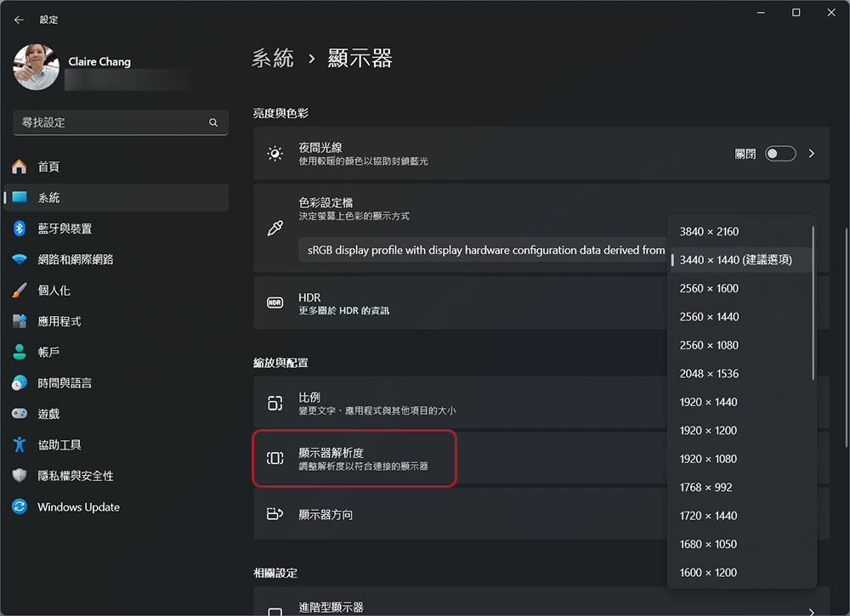
Task: Open 首頁 in the sidebar
Action: coord(116,167)
